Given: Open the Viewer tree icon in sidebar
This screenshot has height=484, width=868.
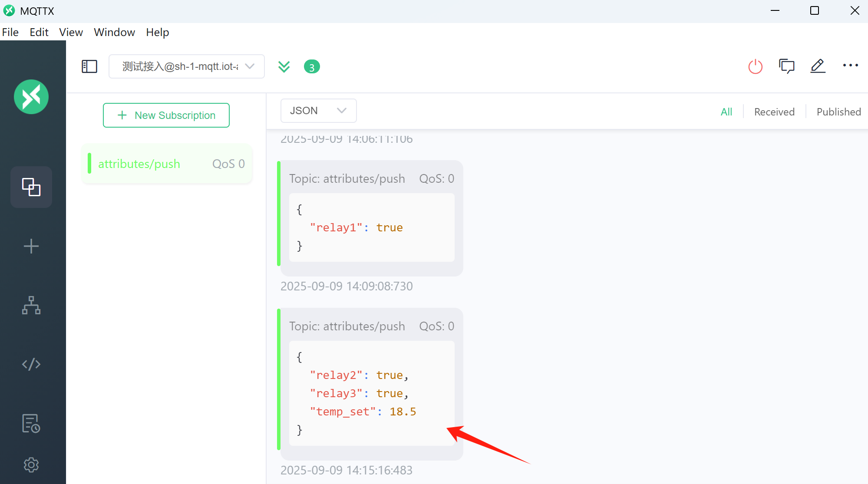Looking at the screenshot, I should point(31,305).
